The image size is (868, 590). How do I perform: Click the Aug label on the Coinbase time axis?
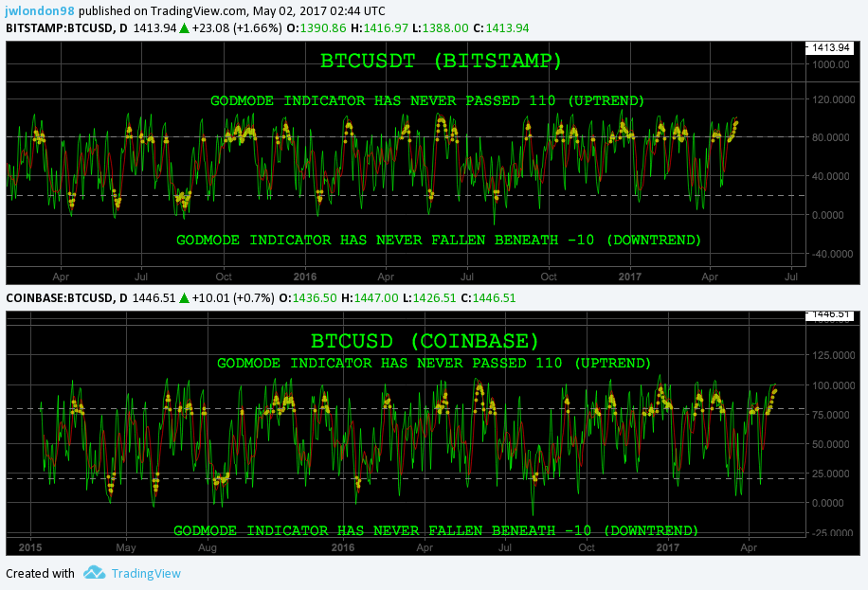[208, 547]
